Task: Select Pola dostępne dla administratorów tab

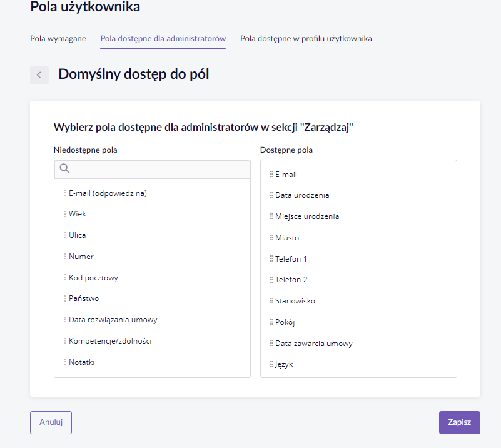Action: pyautogui.click(x=163, y=39)
